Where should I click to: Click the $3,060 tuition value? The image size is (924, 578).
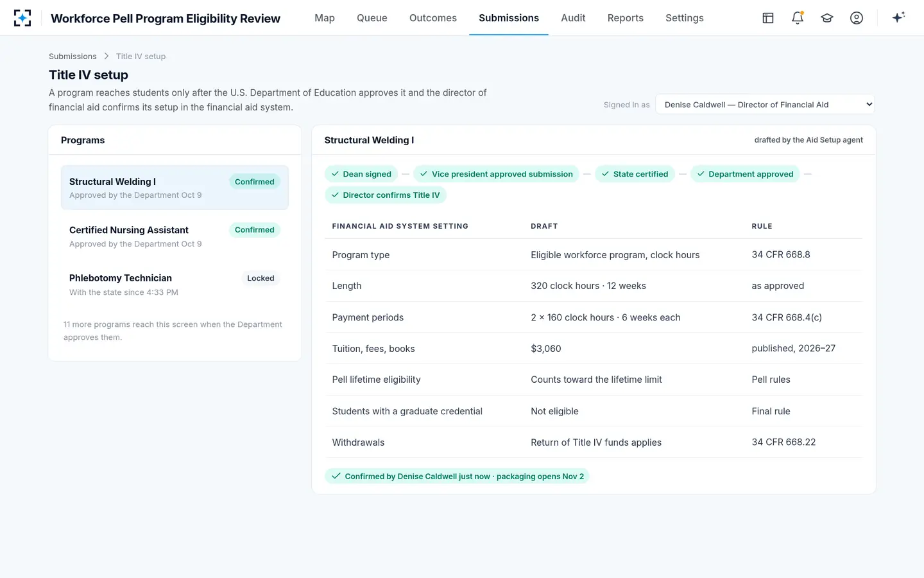point(546,349)
